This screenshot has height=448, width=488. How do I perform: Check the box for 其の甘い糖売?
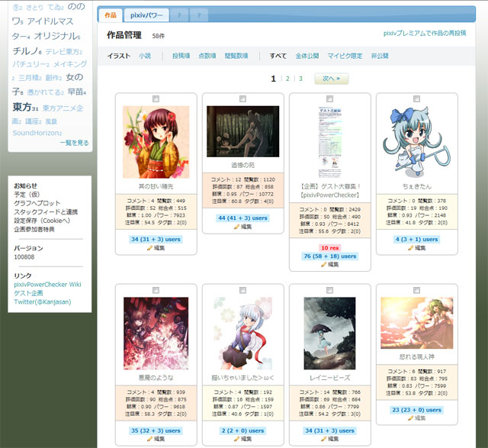pyautogui.click(x=156, y=99)
